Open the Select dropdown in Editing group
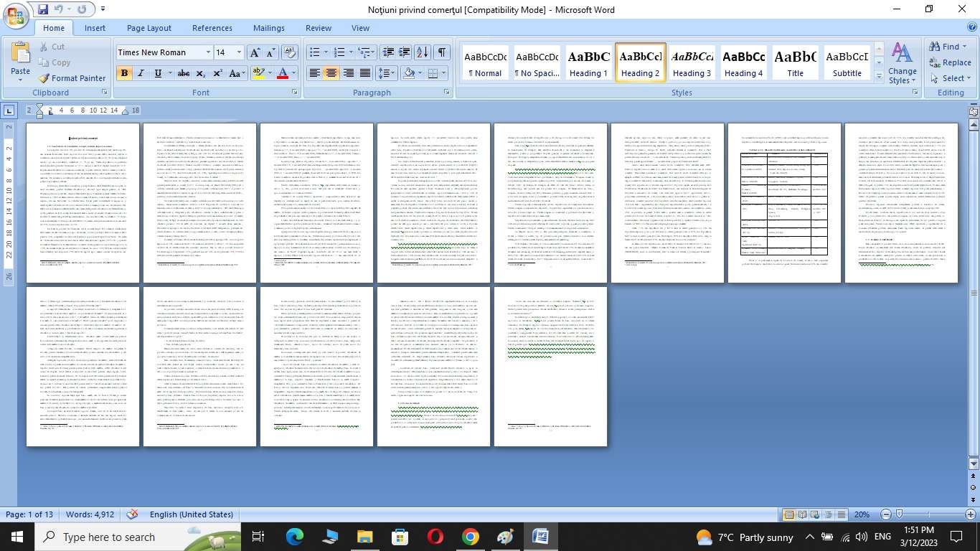This screenshot has width=980, height=551. coord(953,78)
